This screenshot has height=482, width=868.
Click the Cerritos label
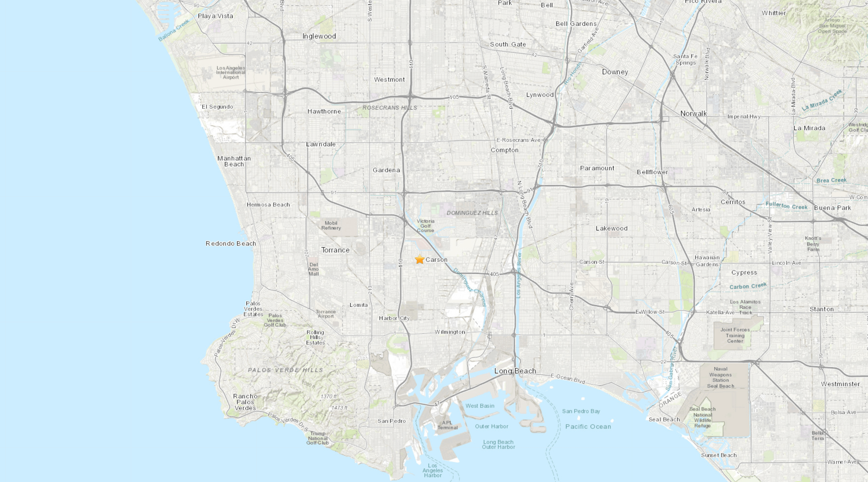733,202
